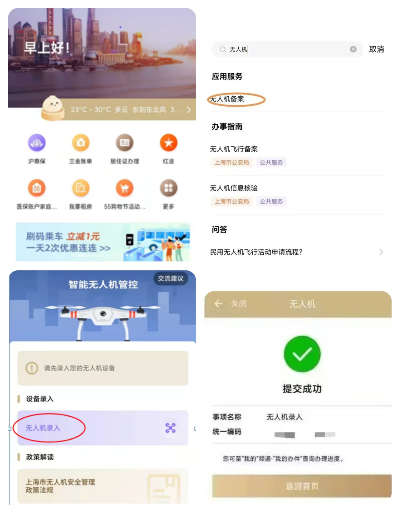The width and height of the screenshot is (399, 532).
Task: Open the 居住证办理 icon
Action: (x=124, y=143)
